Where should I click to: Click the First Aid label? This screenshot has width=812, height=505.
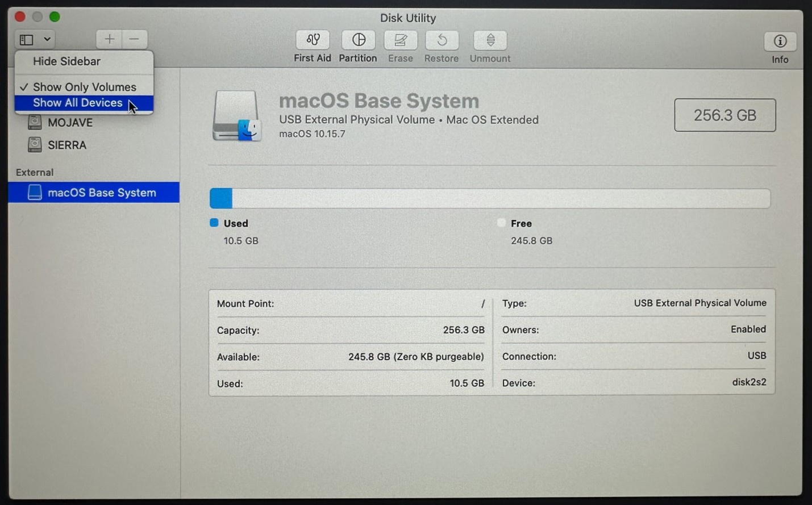313,58
